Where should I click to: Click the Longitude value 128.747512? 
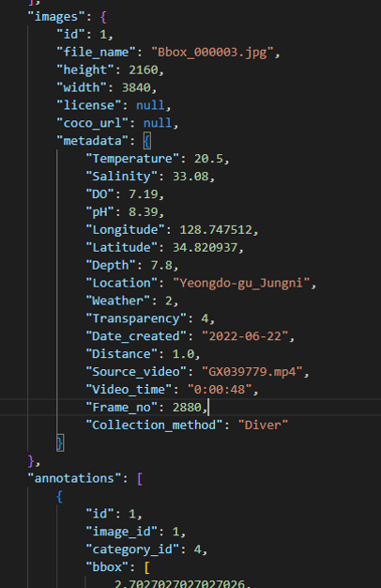(216, 229)
